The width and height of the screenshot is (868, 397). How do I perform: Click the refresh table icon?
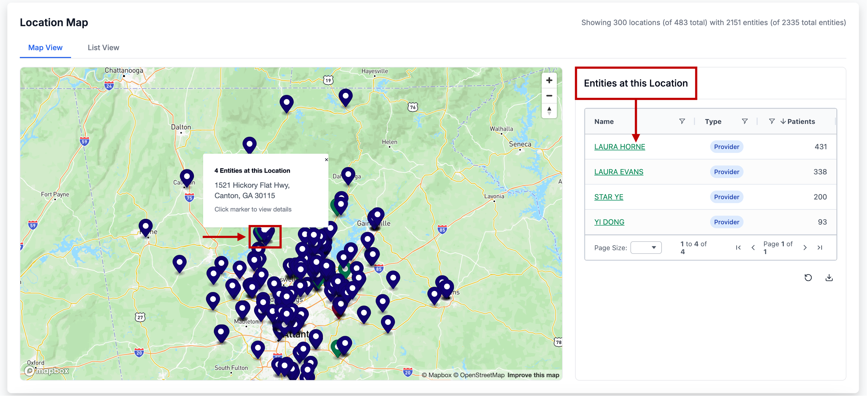click(808, 278)
